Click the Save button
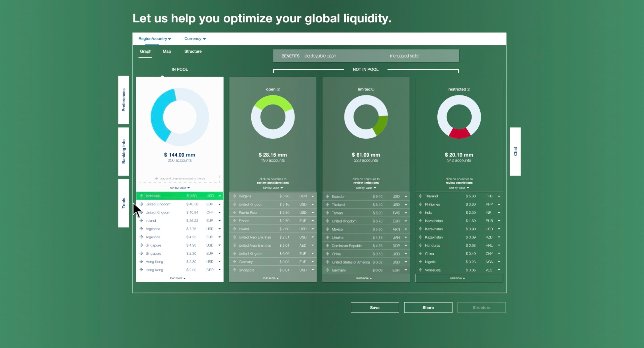 (x=375, y=308)
